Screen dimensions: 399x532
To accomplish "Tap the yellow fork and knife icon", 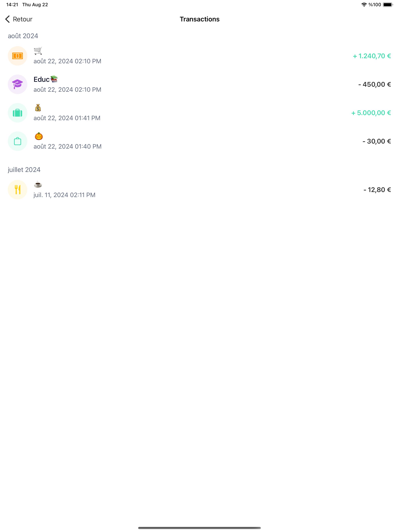I will pyautogui.click(x=18, y=189).
